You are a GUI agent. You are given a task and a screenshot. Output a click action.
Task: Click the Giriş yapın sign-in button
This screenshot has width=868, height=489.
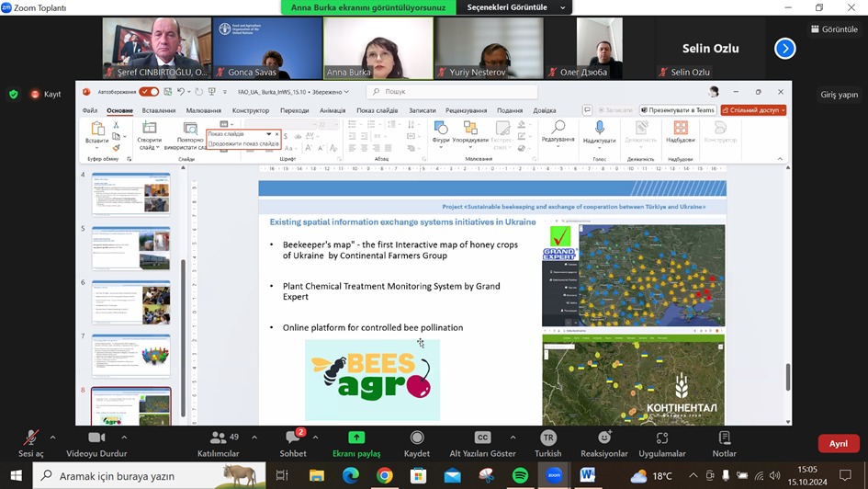tap(840, 95)
